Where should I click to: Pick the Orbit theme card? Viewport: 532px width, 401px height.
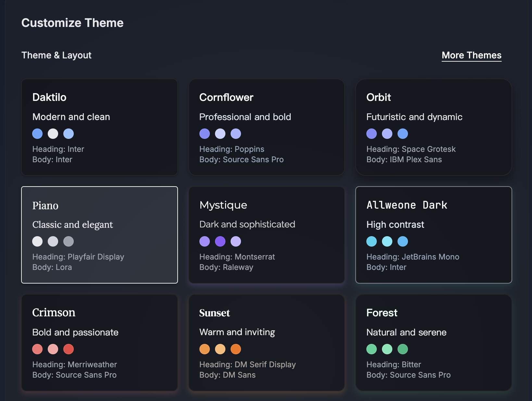click(x=433, y=127)
